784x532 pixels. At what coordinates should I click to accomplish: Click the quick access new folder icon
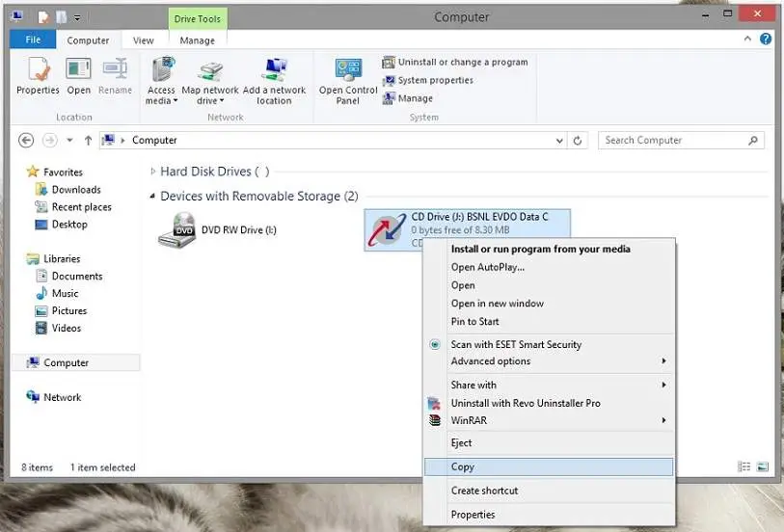tap(61, 17)
